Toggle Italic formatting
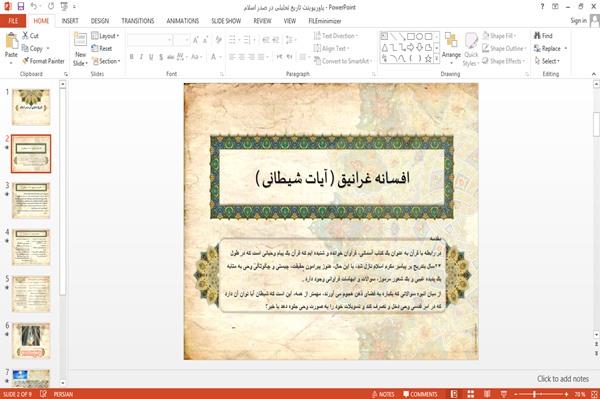 (x=141, y=57)
